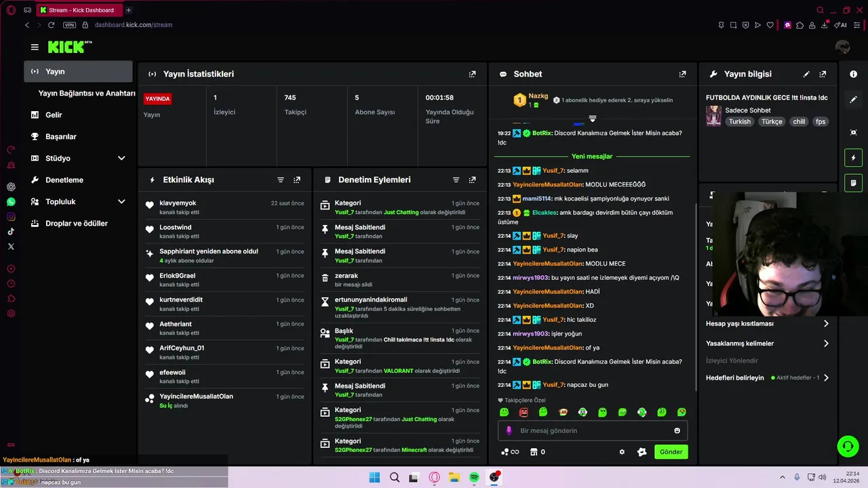Image resolution: width=868 pixels, height=488 pixels.
Task: Click the purple microphone icon in the chat input
Action: point(509,430)
